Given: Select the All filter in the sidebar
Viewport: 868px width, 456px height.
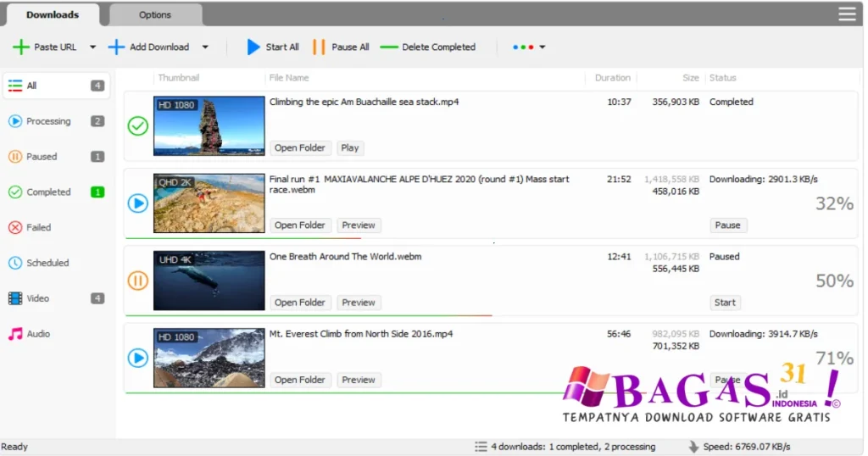Looking at the screenshot, I should (x=56, y=86).
